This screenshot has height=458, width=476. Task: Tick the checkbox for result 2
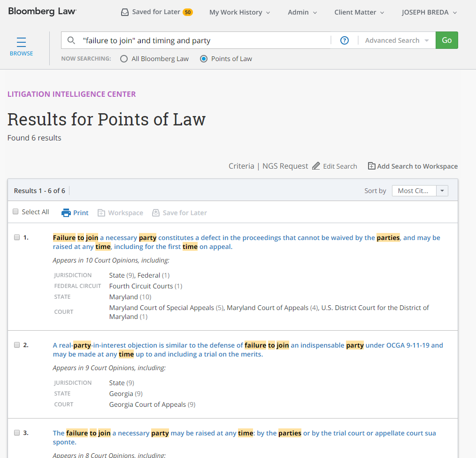coord(17,345)
